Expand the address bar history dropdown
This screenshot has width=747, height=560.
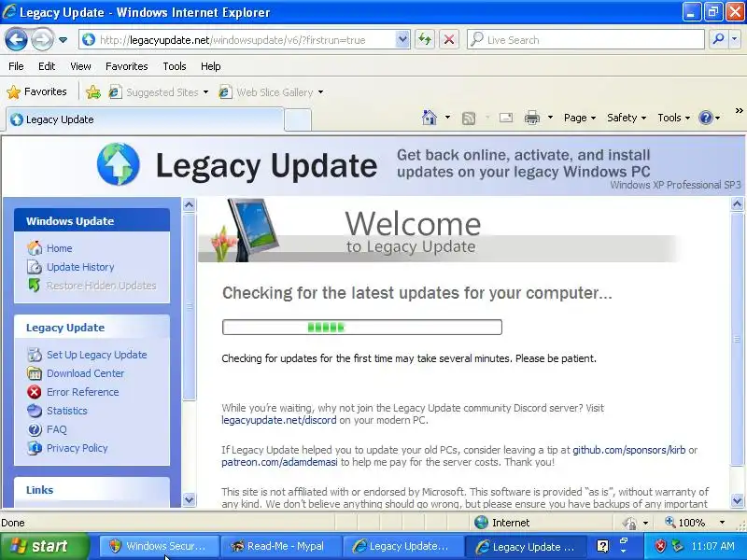click(x=402, y=40)
